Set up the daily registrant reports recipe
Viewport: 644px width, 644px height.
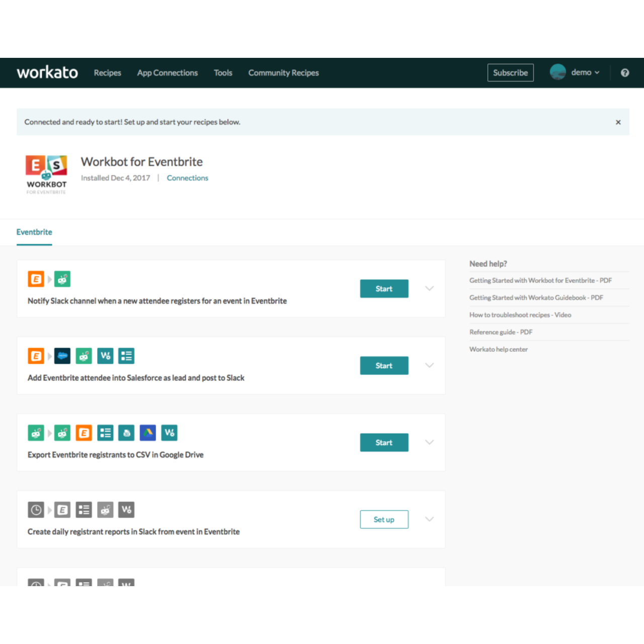[x=384, y=519]
